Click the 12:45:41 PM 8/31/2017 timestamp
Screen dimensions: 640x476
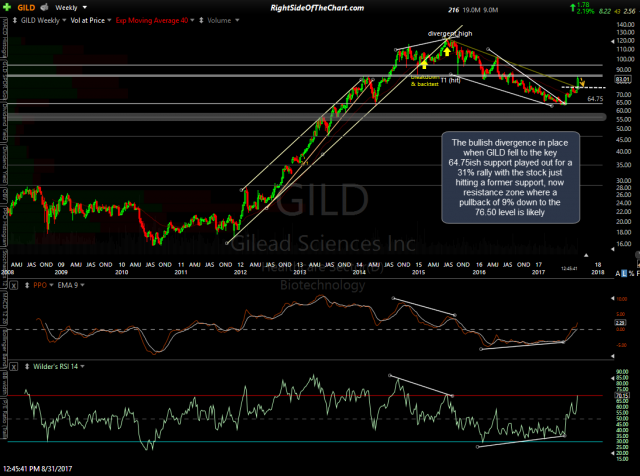pos(37,469)
